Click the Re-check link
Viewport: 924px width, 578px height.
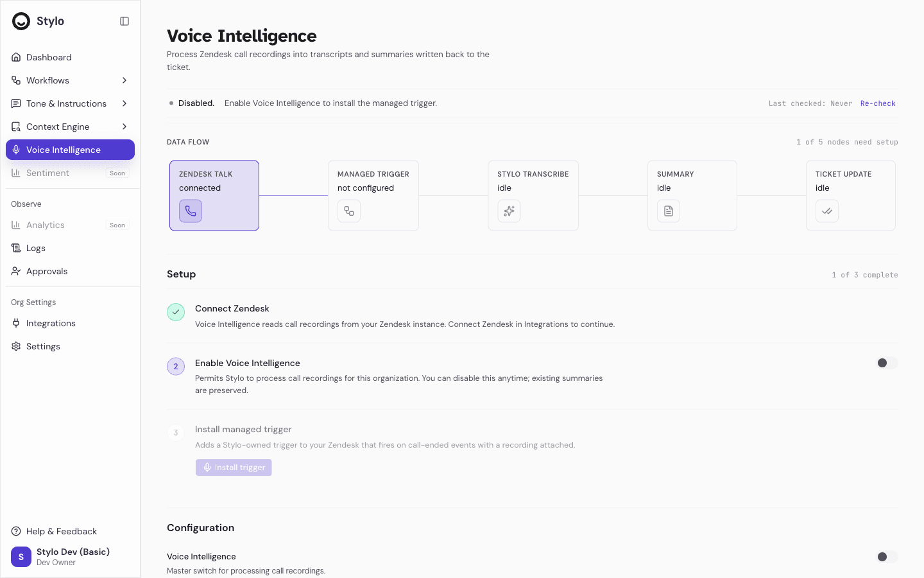(878, 103)
